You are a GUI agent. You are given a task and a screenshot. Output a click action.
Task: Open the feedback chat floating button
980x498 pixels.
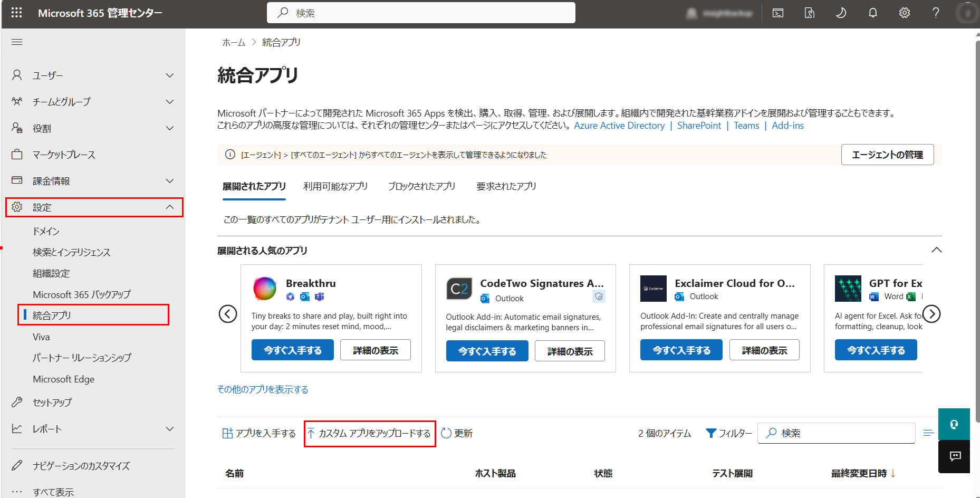954,456
